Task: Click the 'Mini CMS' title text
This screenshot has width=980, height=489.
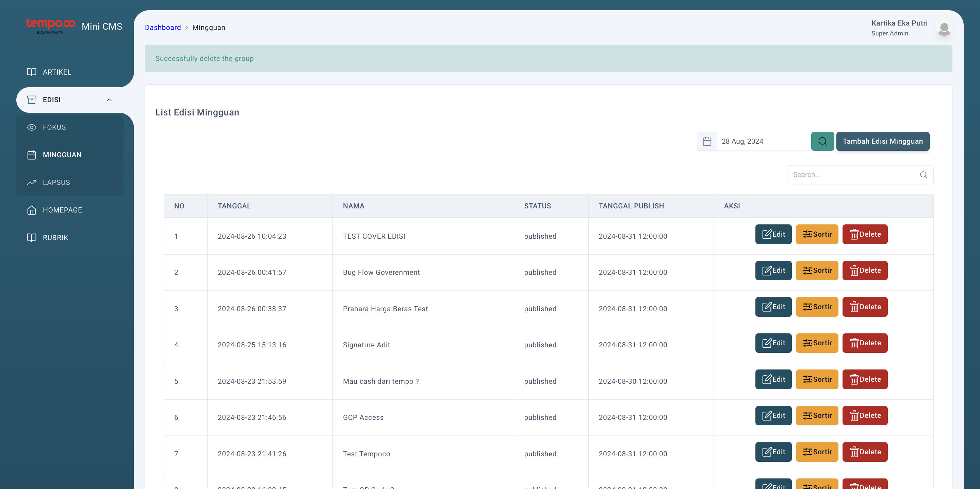Action: click(x=102, y=26)
